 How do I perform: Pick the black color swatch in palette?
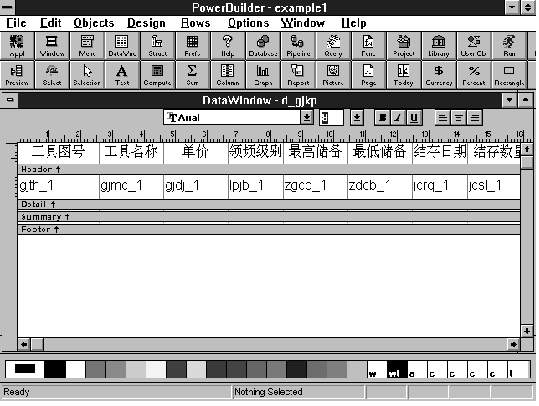coord(55,370)
